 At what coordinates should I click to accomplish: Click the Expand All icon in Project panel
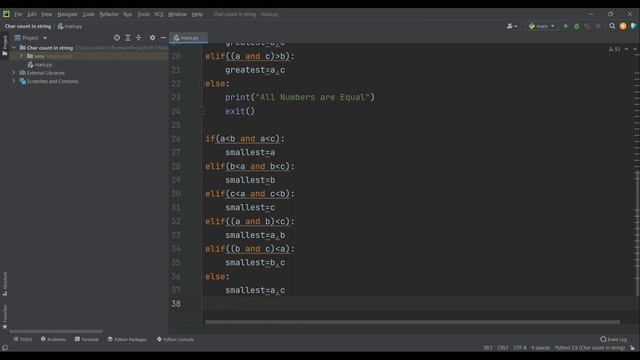click(x=128, y=38)
